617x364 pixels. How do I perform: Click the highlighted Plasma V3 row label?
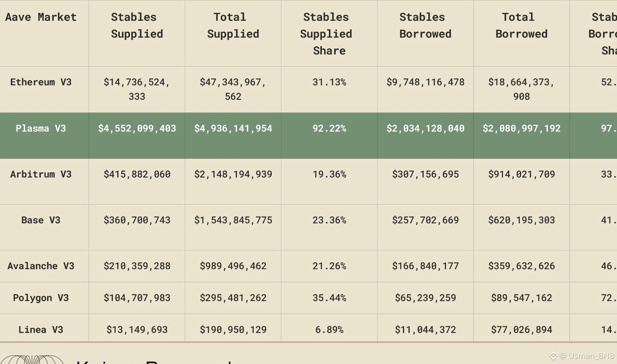coord(41,128)
